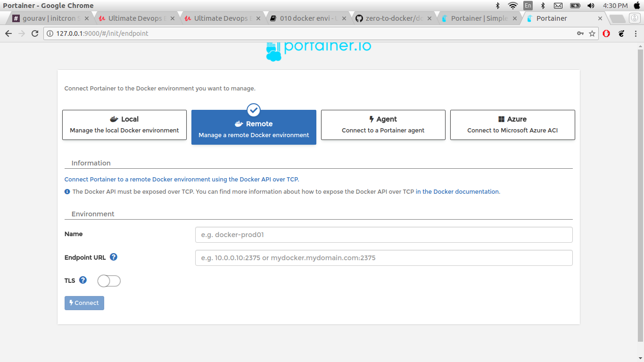
Task: Open the Docker documentation link
Action: (x=457, y=192)
